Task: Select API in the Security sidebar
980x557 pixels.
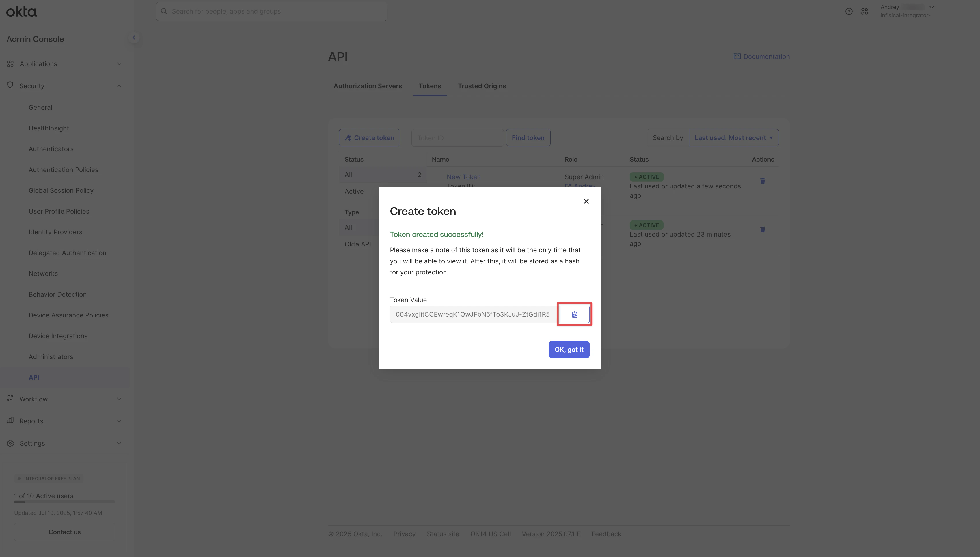Action: (x=34, y=377)
